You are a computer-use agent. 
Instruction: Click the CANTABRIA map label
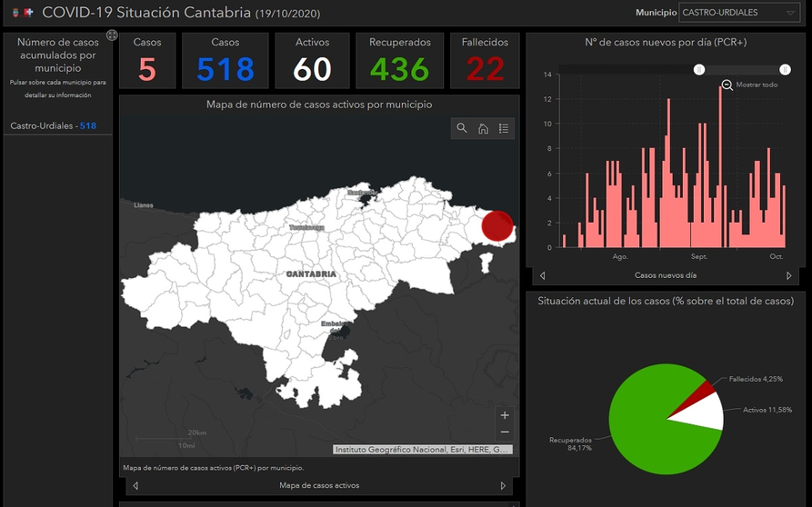311,274
